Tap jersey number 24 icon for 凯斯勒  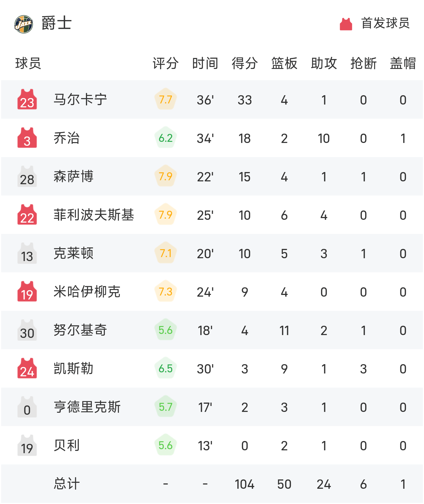click(27, 368)
